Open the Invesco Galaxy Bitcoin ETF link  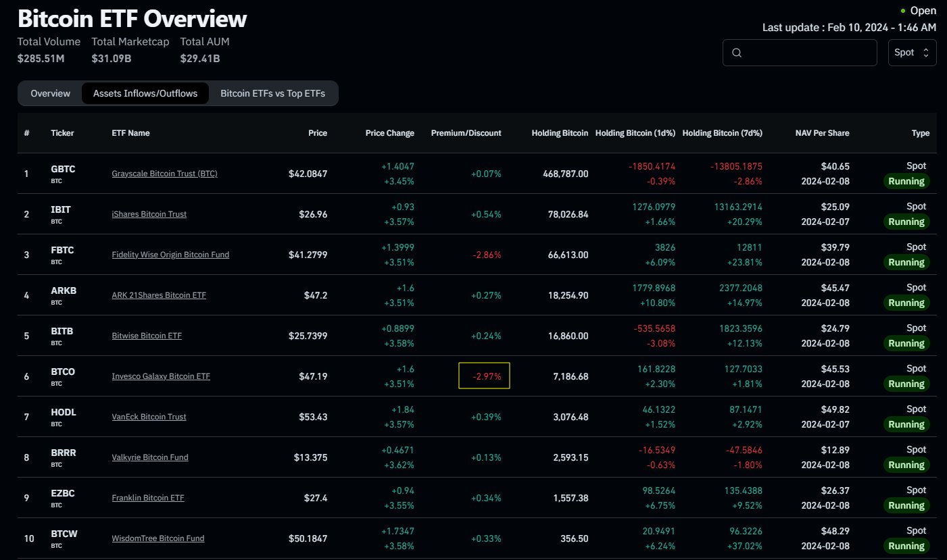pyautogui.click(x=161, y=376)
